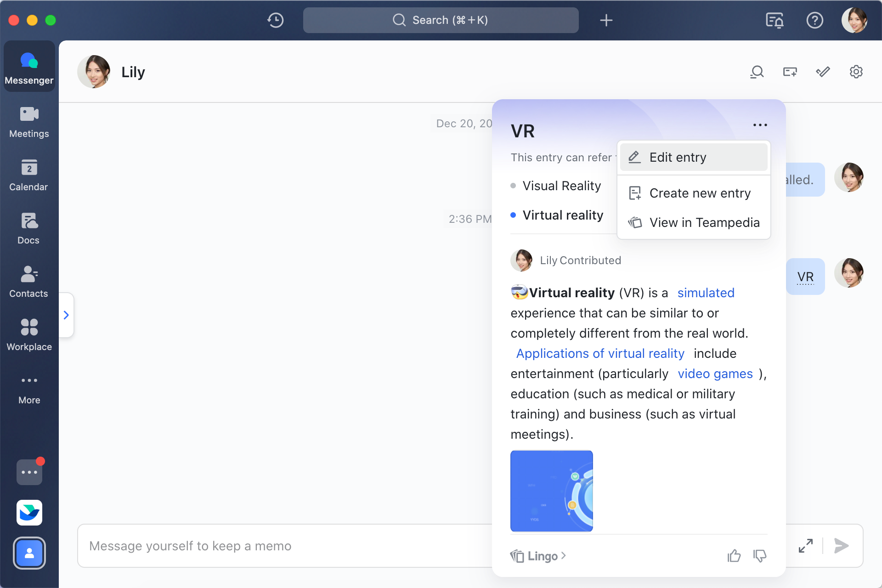Click the double-check done icon in header
The width and height of the screenshot is (882, 588).
coord(823,72)
